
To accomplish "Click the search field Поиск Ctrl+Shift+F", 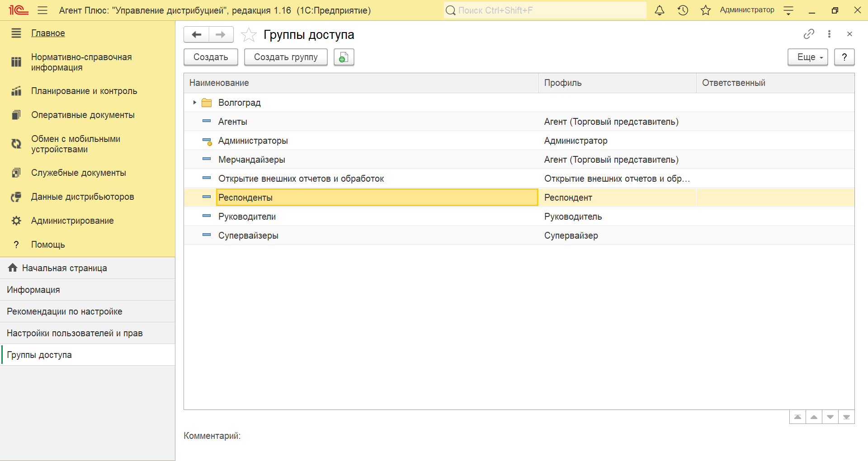I will (x=545, y=10).
